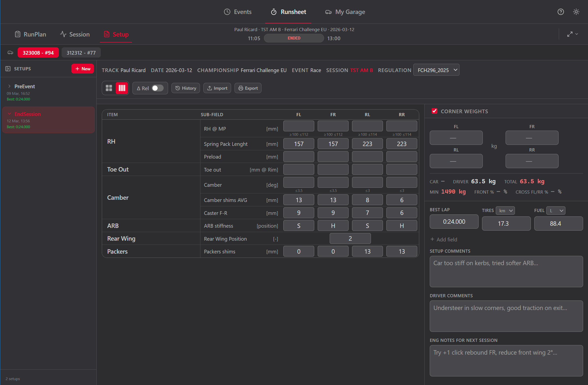Switch to the grid card view icon
The width and height of the screenshot is (588, 385).
[x=109, y=88]
